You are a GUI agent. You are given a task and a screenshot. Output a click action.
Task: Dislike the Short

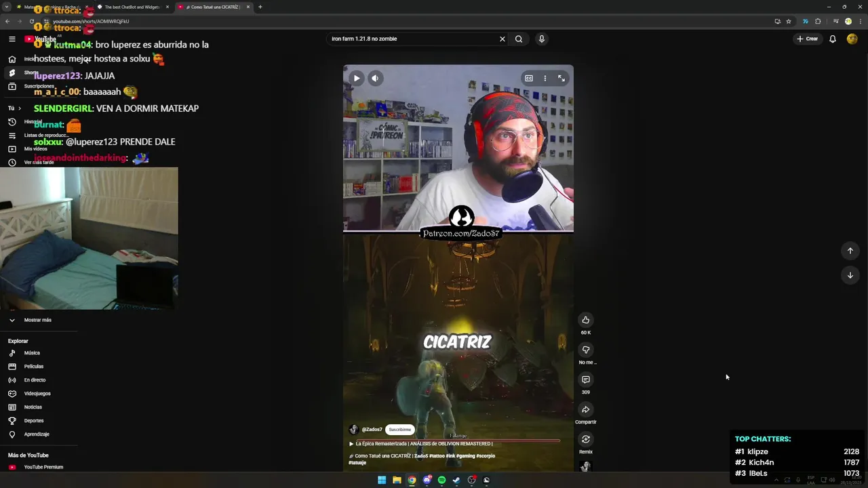click(586, 350)
